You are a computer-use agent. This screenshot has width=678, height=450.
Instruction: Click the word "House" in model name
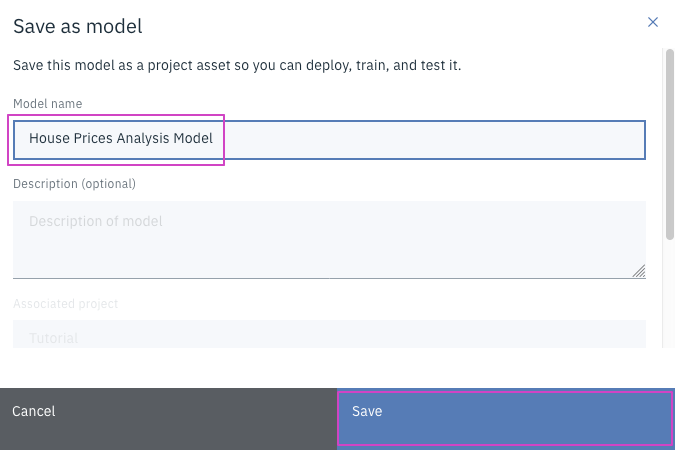[48, 139]
